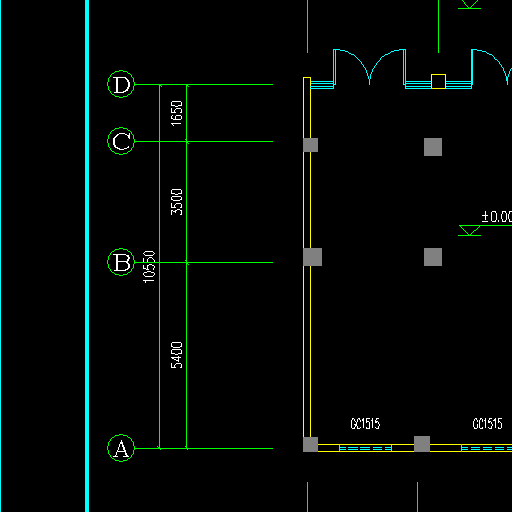Viewport: 512px width, 512px height.
Task: Click the right GC1515 window label
Action: 487,424
